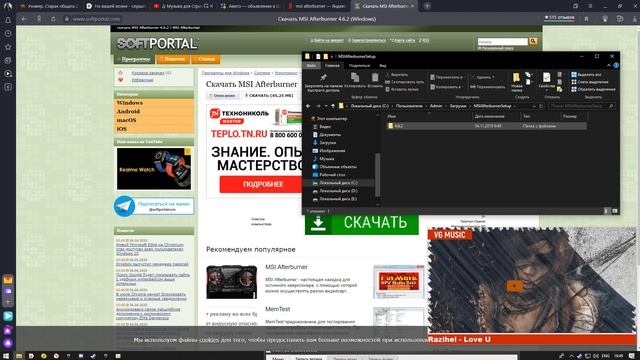The image size is (640, 360).
Task: Click the Explorer navigation pane scrollbar
Action: click(x=378, y=174)
